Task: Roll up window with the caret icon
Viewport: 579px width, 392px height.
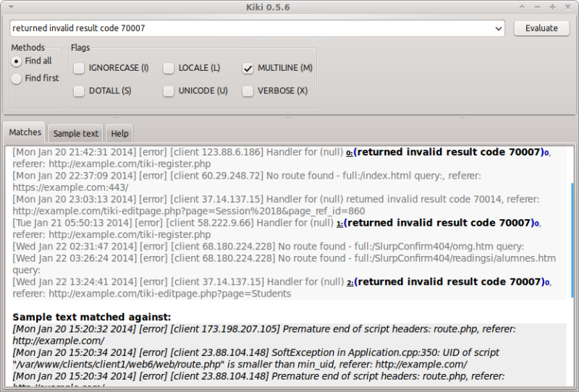Action: click(520, 7)
